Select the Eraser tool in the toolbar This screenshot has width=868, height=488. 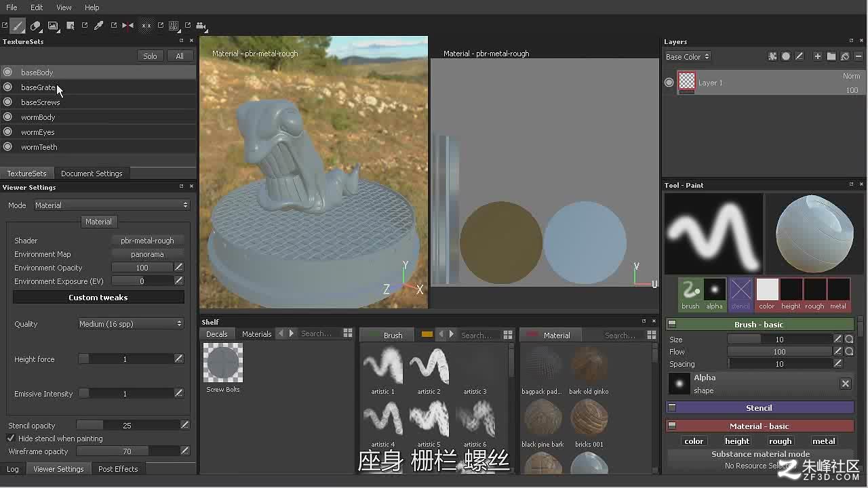(x=36, y=26)
